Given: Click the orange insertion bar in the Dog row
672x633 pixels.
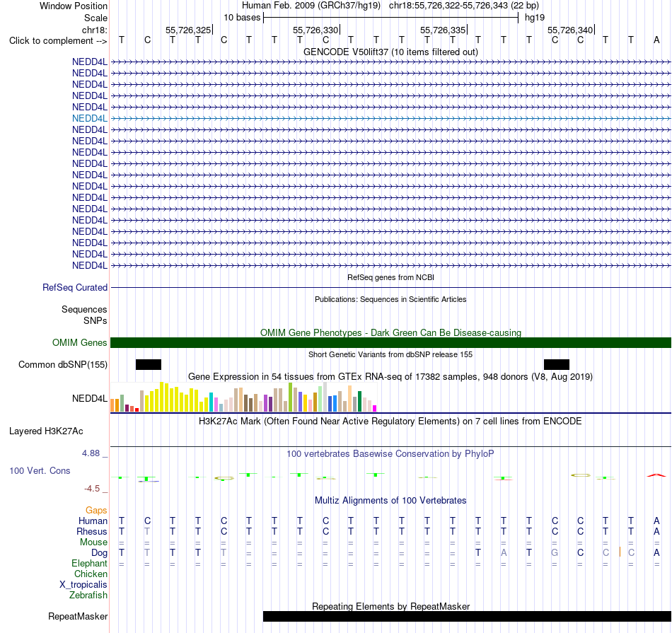Looking at the screenshot, I should point(619,552).
